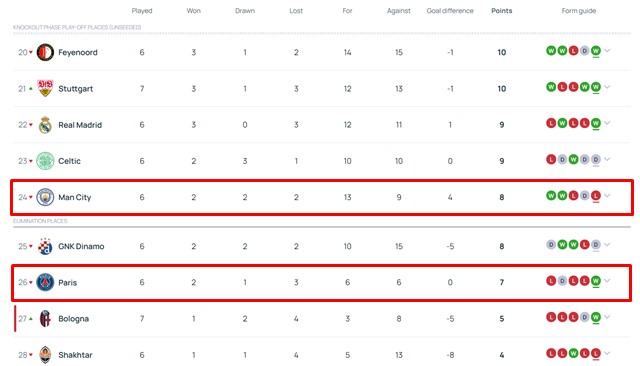
Task: Expand Real Madrid's form guide chevron
Action: 607,123
